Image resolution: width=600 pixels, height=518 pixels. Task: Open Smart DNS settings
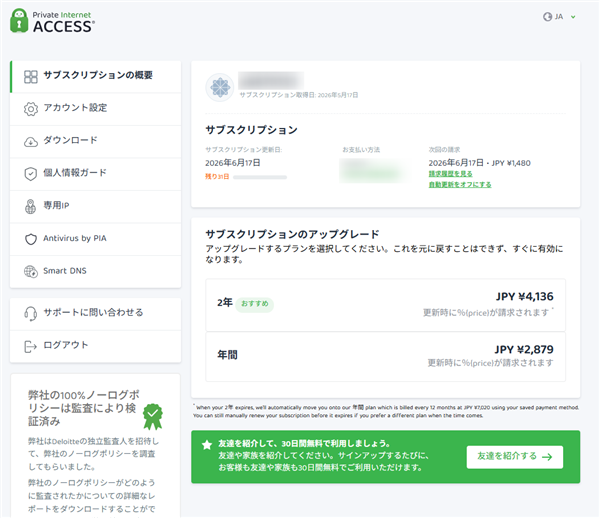pos(96,272)
